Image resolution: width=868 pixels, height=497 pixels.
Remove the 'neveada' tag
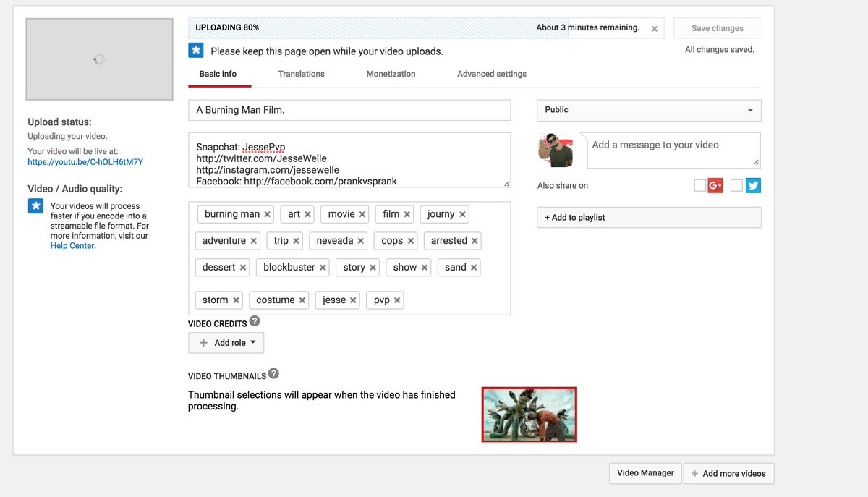360,241
